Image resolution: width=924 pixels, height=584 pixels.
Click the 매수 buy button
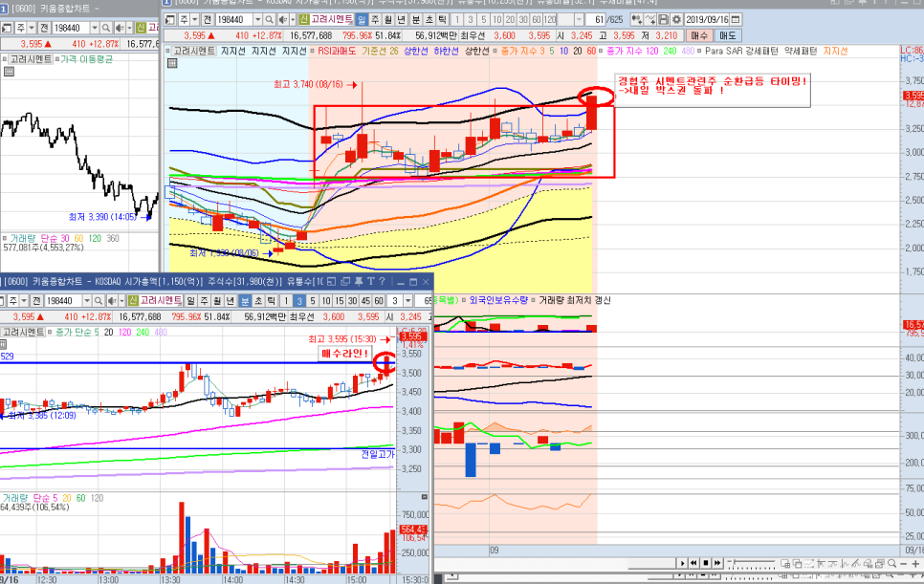click(699, 35)
